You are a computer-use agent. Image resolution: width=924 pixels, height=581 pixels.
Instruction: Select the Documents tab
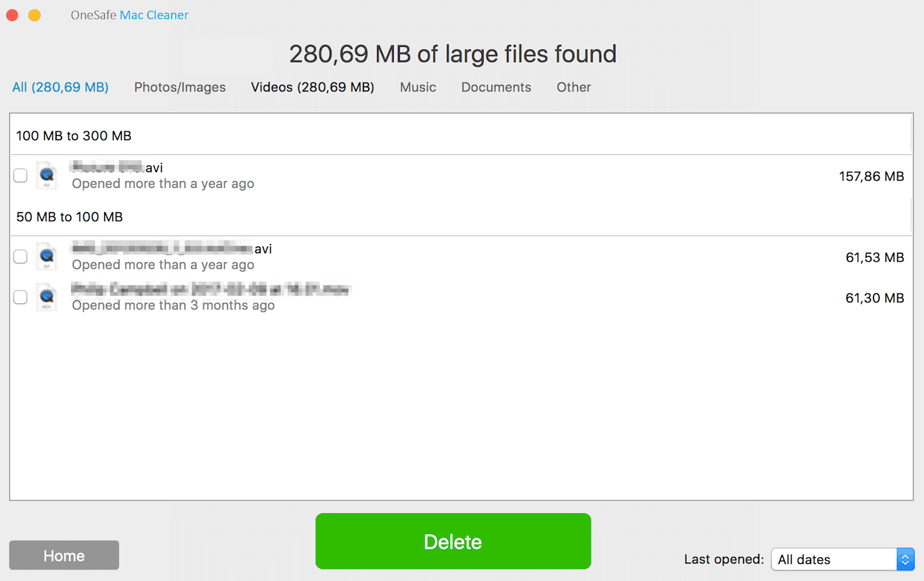(x=496, y=87)
